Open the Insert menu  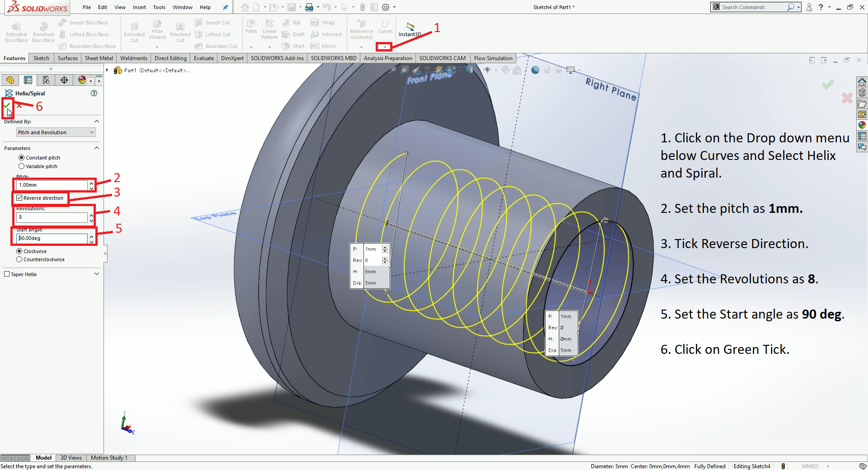(139, 7)
